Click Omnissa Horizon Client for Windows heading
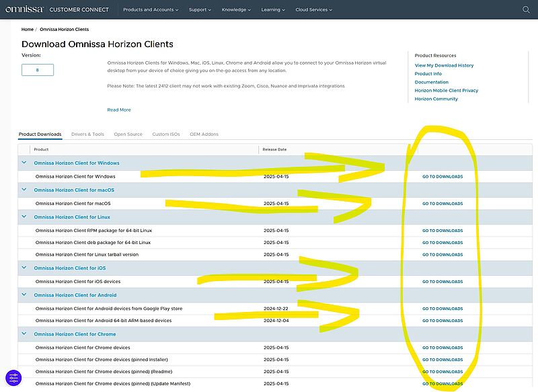Image resolution: width=538 pixels, height=392 pixels. point(77,163)
